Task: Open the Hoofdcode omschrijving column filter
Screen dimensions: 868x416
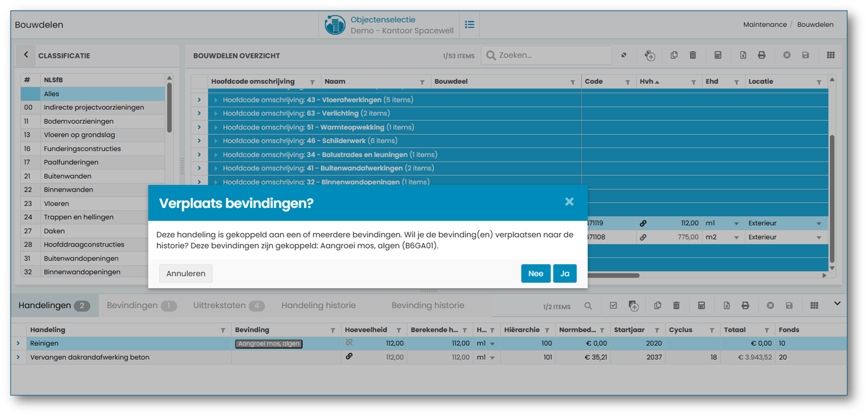Action: pyautogui.click(x=312, y=82)
